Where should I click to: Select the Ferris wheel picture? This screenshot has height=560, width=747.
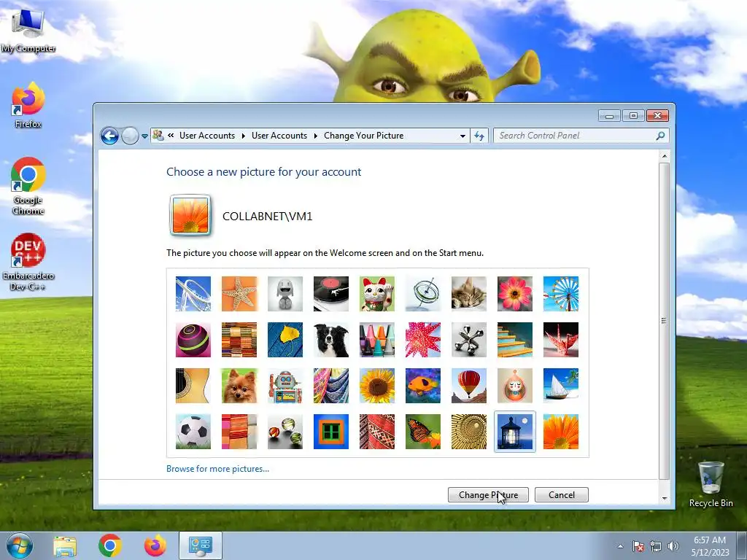pos(561,294)
